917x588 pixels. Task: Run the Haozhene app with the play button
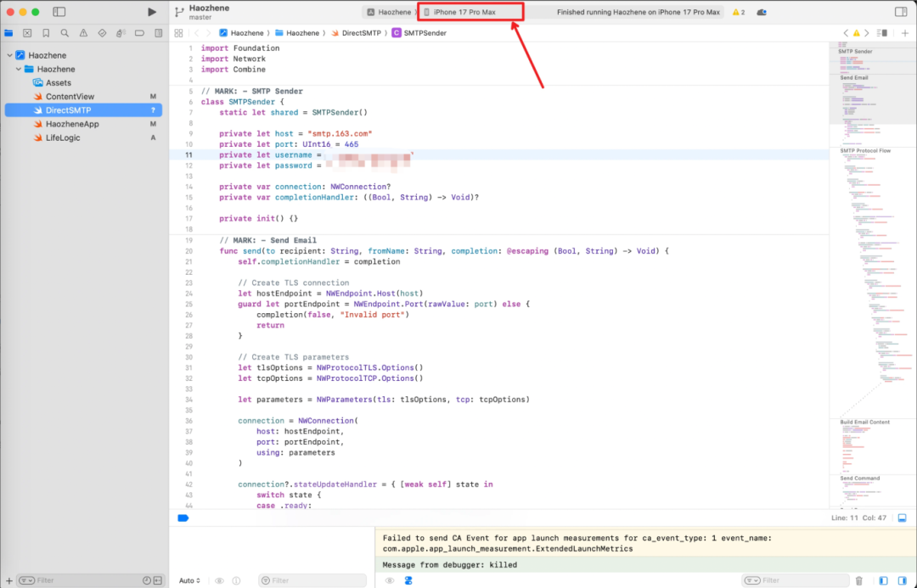152,12
